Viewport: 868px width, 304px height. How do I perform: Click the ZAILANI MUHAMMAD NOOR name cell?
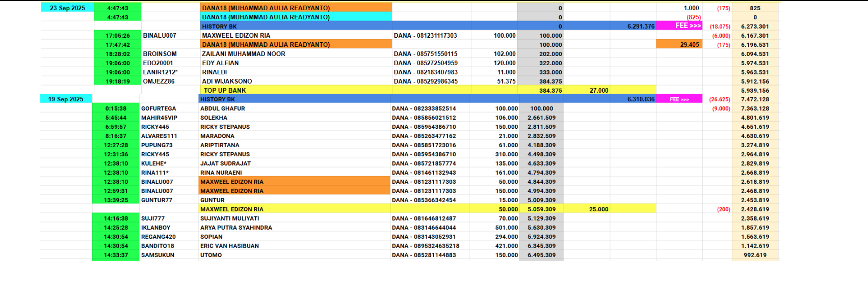[296, 54]
